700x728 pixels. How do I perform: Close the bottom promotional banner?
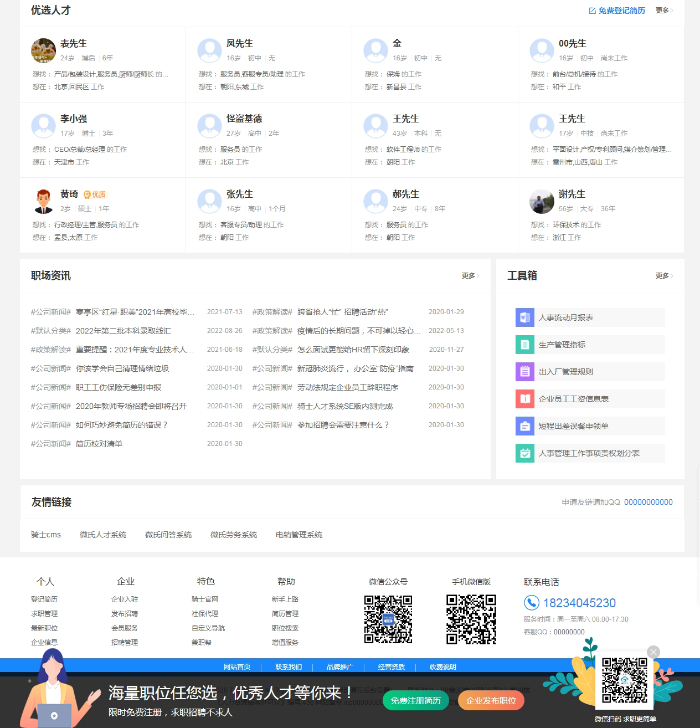click(653, 652)
